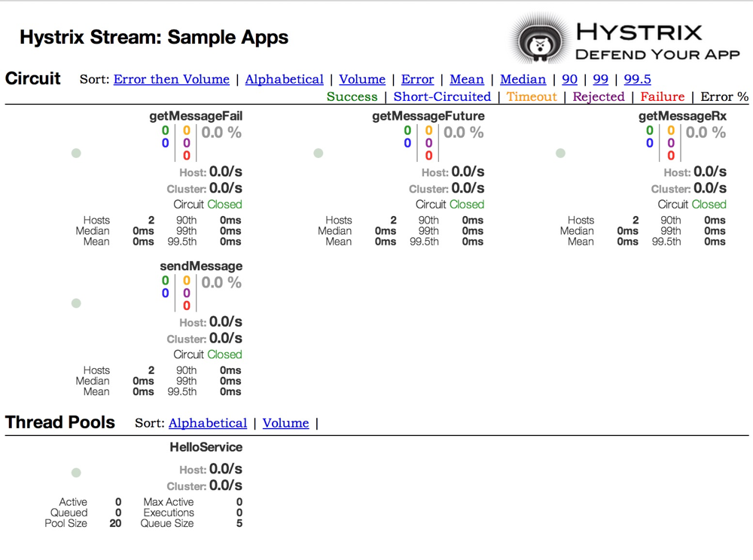Click the getMessageFail status circle
This screenshot has width=753, height=560.
click(x=76, y=153)
